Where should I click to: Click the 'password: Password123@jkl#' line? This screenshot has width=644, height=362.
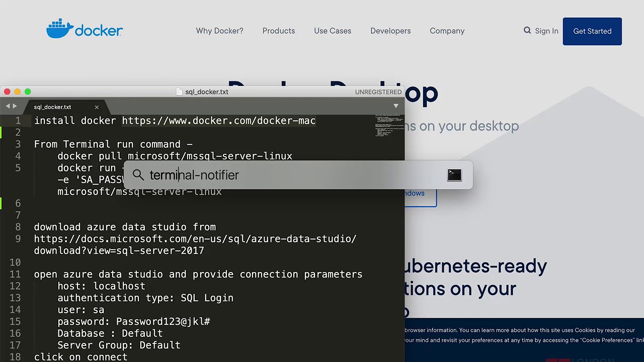134,322
